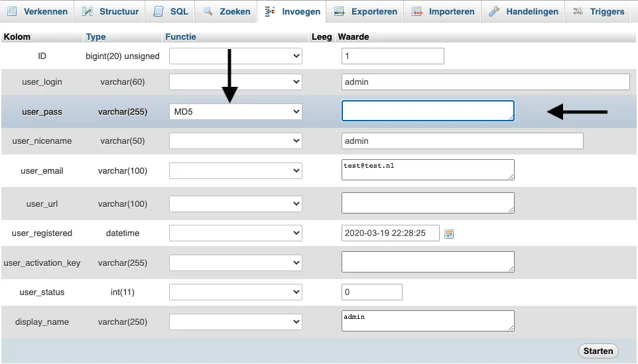Click the user_login value field containing admin
The height and width of the screenshot is (364, 638).
coord(485,82)
